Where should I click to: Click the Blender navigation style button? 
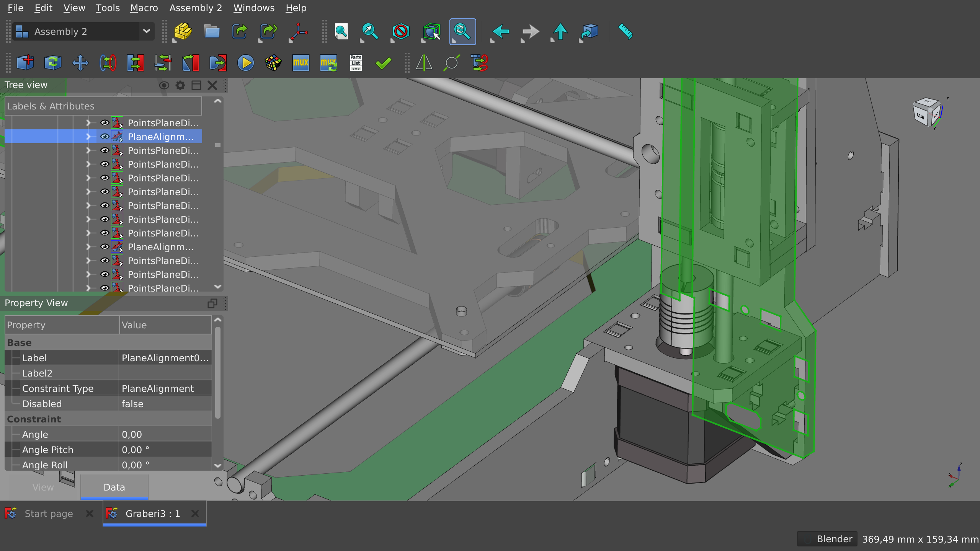pyautogui.click(x=827, y=539)
